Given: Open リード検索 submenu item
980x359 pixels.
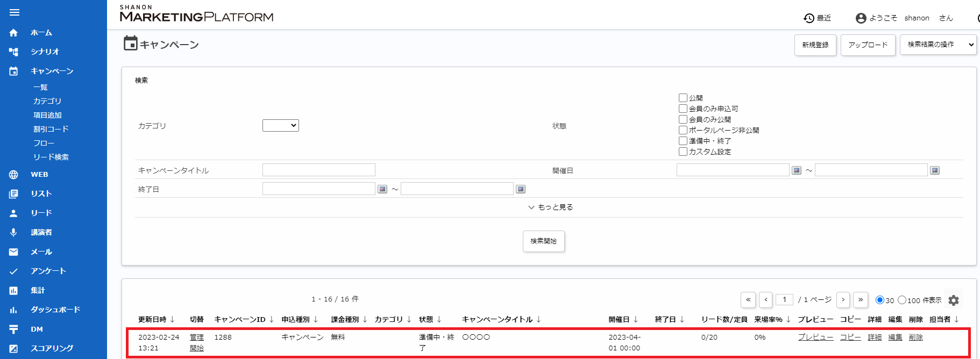Looking at the screenshot, I should [x=51, y=157].
